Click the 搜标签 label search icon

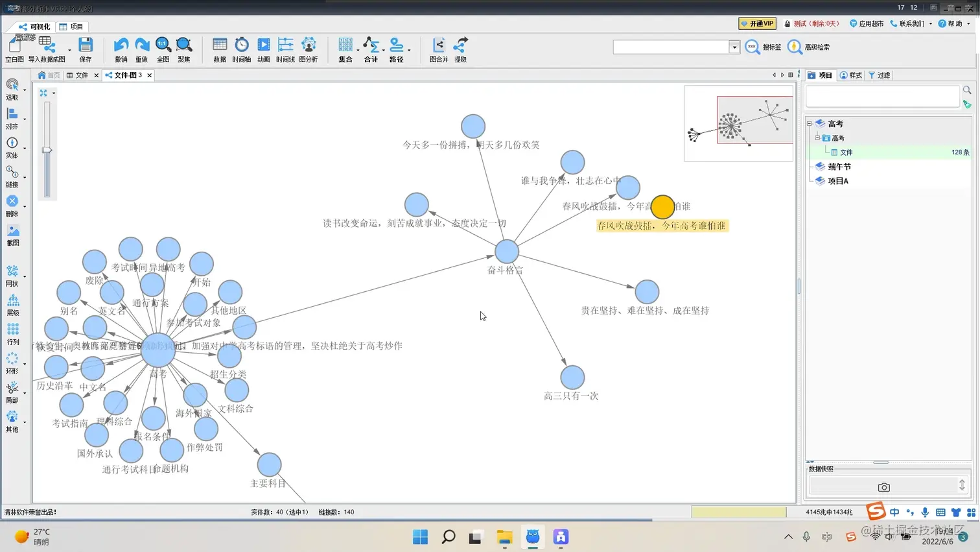(x=752, y=47)
